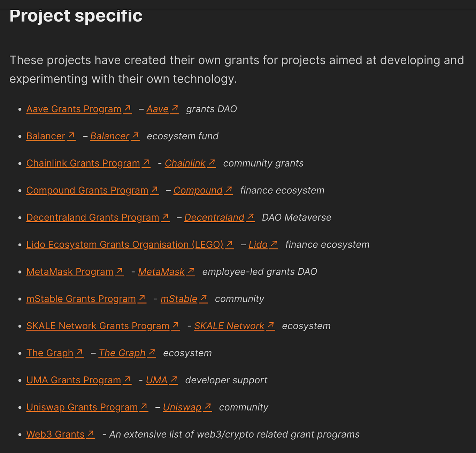This screenshot has width=476, height=453.
Task: Open the SKALE Network Grants Program link
Action: pos(103,327)
